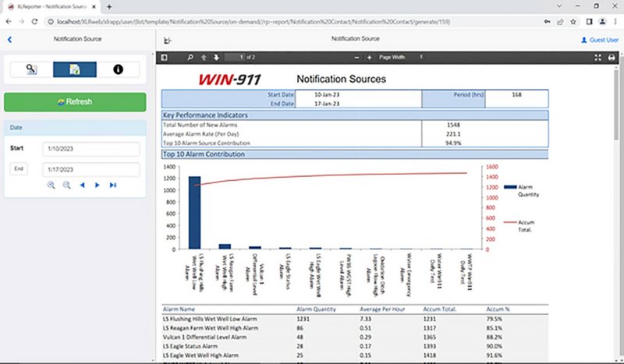Open the password key icon in address bar
This screenshot has width=624, height=364.
[548, 22]
